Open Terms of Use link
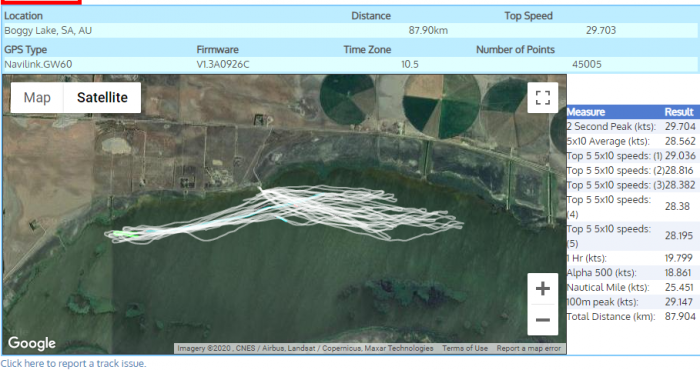 pos(465,348)
